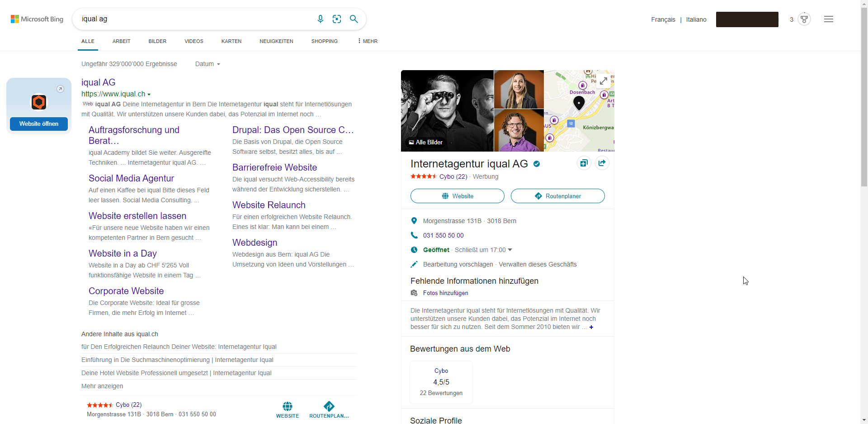Click Verwalten dieses Geschäfts
The image size is (868, 424).
point(538,264)
